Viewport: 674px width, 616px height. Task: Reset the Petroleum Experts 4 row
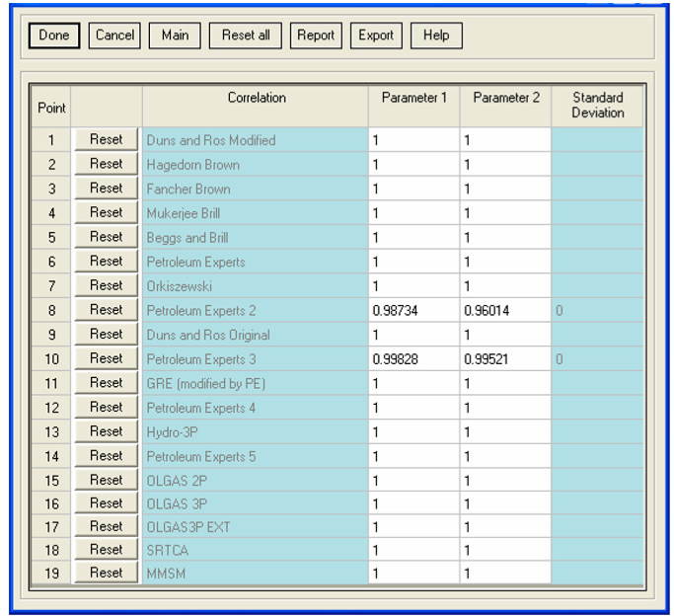pos(107,407)
